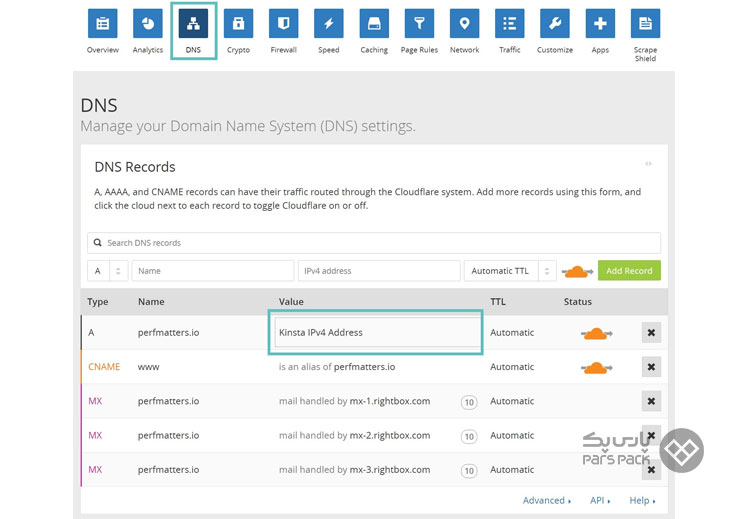Click Automatic TTL of the CNAME record
The image size is (750, 519).
pos(512,367)
